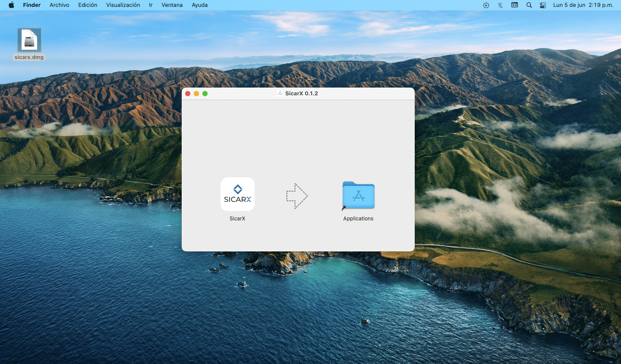
Task: Click the Bluetooth status icon
Action: 500,5
